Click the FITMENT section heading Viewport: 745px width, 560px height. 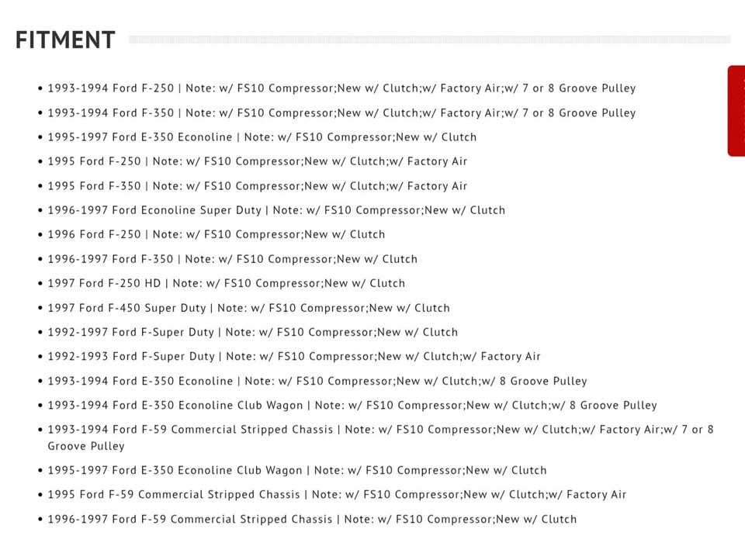tap(65, 40)
